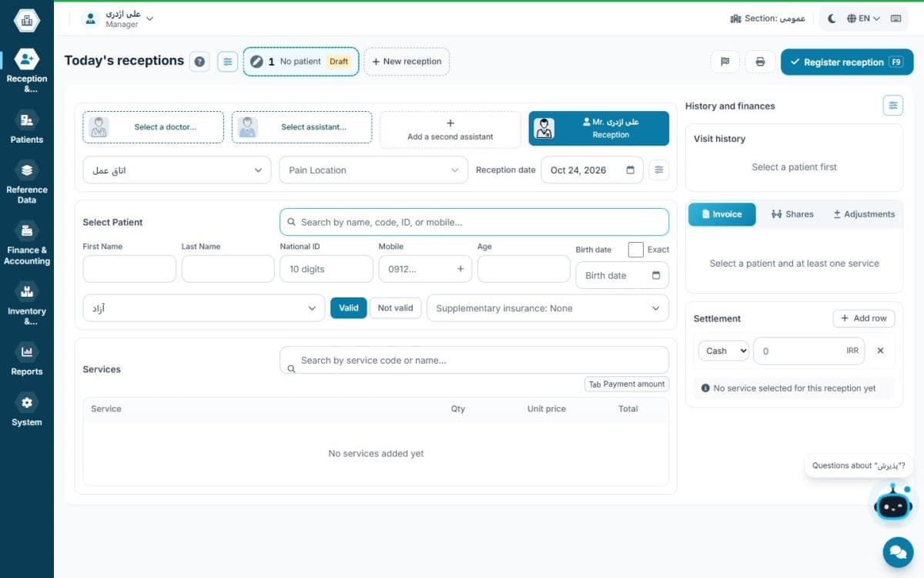
Task: Expand the Pain Location dropdown
Action: click(373, 170)
